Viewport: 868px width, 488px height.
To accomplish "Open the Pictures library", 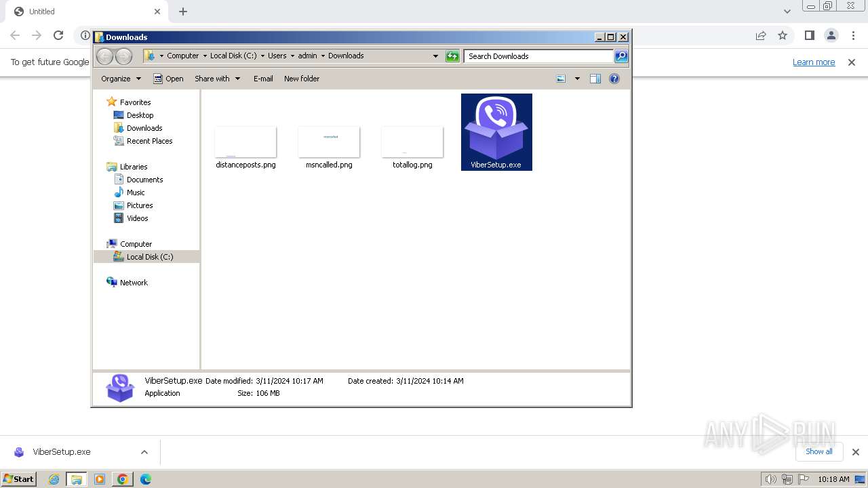I will point(140,205).
